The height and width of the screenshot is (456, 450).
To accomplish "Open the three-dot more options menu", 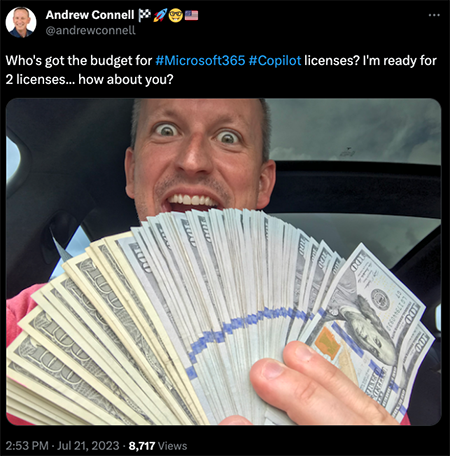I will [434, 15].
